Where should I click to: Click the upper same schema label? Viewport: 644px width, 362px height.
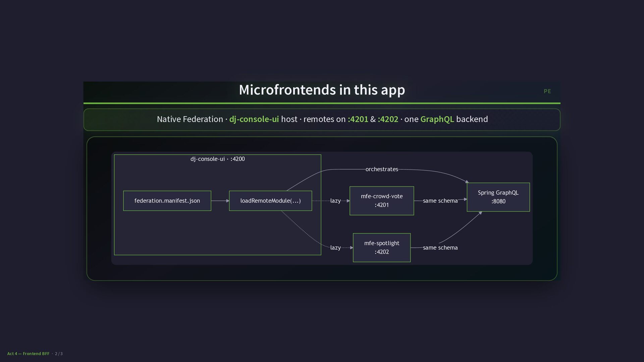tap(440, 201)
